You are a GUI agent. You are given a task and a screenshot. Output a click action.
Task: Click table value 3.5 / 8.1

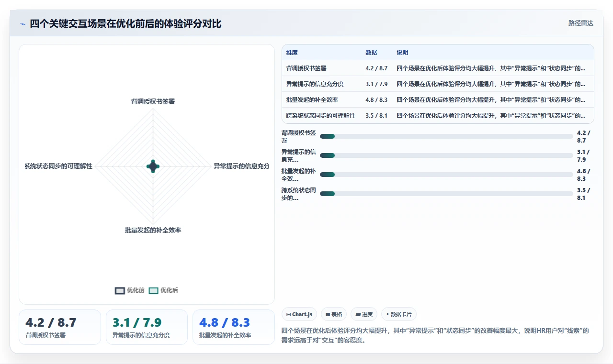pos(376,116)
